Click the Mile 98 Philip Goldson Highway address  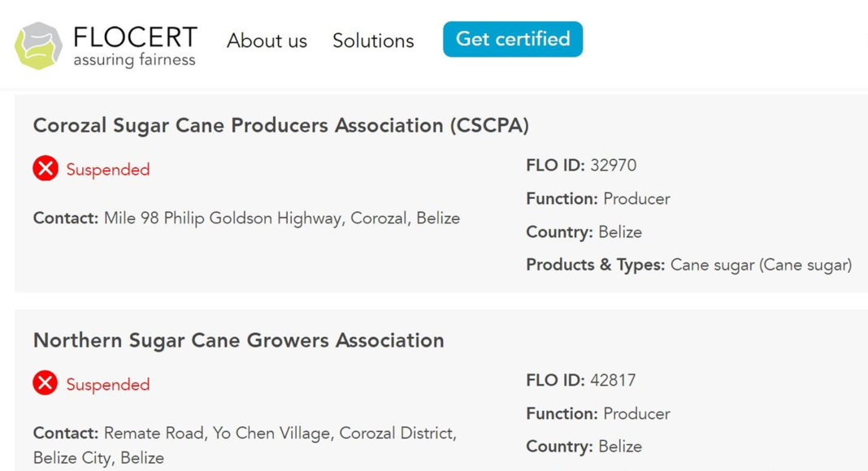pyautogui.click(x=282, y=218)
